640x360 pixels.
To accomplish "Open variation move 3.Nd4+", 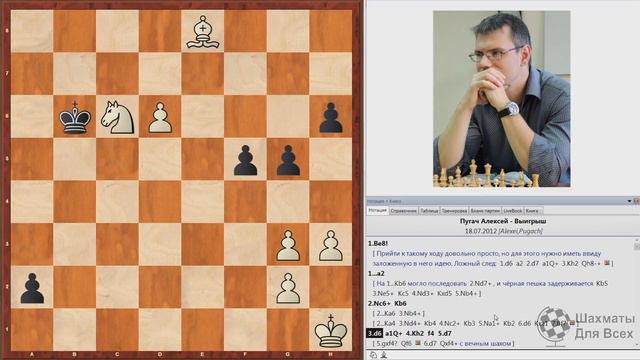I will 411,323.
